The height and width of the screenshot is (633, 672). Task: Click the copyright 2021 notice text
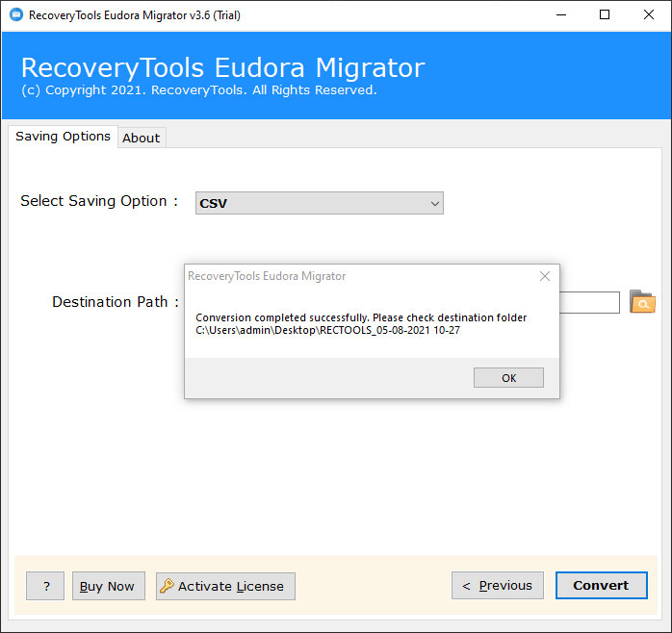coord(199,90)
